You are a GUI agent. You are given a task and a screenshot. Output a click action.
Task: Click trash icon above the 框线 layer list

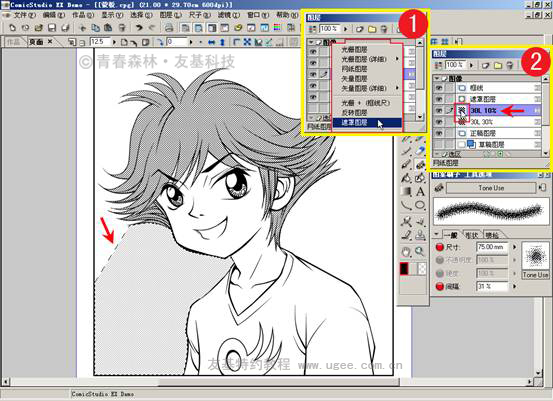click(x=510, y=65)
